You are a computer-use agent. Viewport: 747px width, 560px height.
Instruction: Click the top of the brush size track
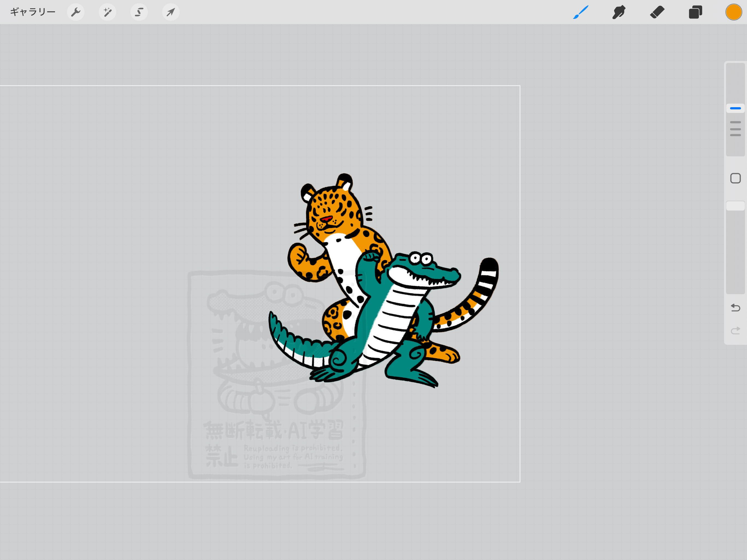tap(735, 73)
